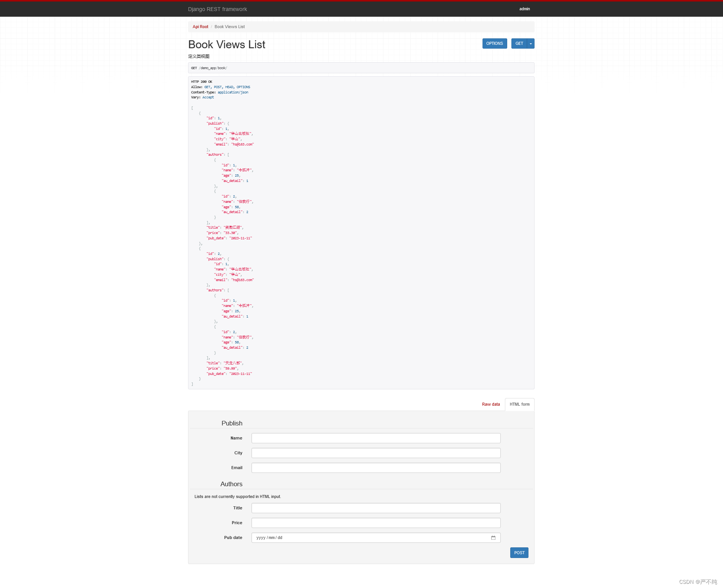Click HEAD in the Allow header
The image size is (723, 588).
229,87
